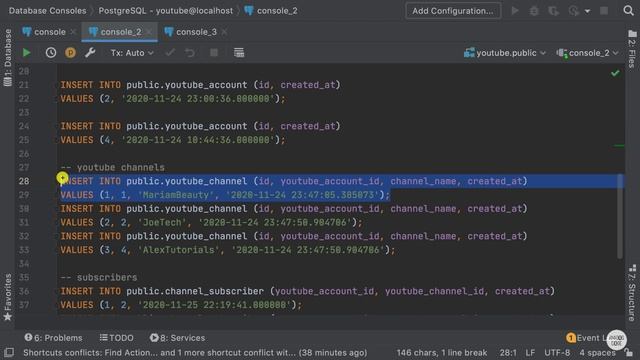640x360 pixels.
Task: Click line number 36 in the gutter
Action: pyautogui.click(x=24, y=291)
